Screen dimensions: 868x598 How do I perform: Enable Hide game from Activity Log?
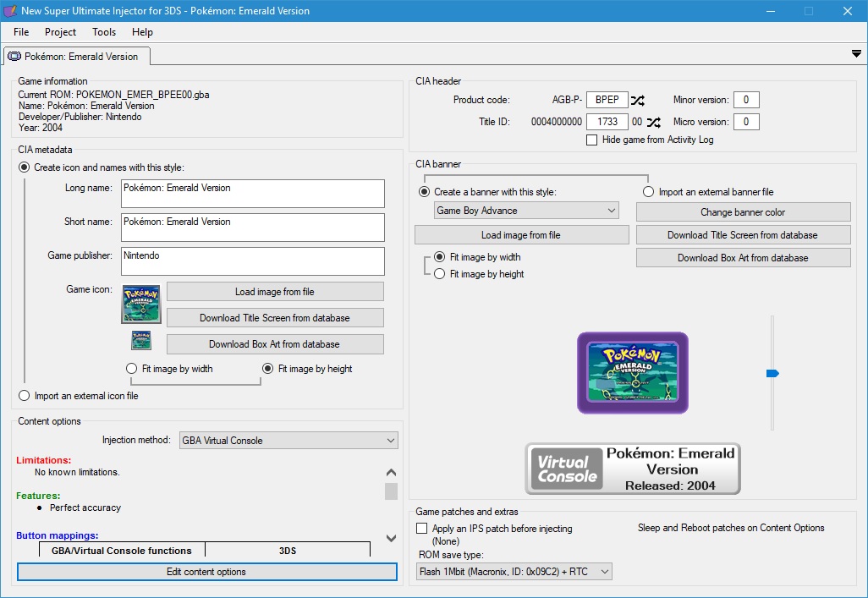592,140
